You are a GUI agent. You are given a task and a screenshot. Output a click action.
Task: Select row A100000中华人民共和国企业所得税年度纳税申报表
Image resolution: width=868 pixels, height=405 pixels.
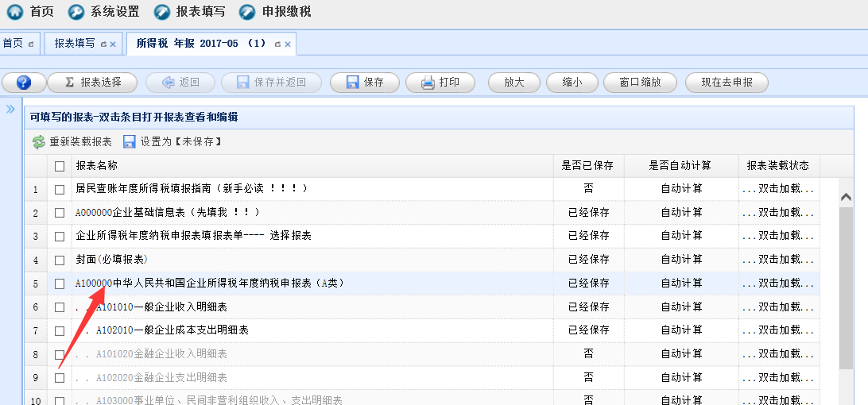[209, 283]
